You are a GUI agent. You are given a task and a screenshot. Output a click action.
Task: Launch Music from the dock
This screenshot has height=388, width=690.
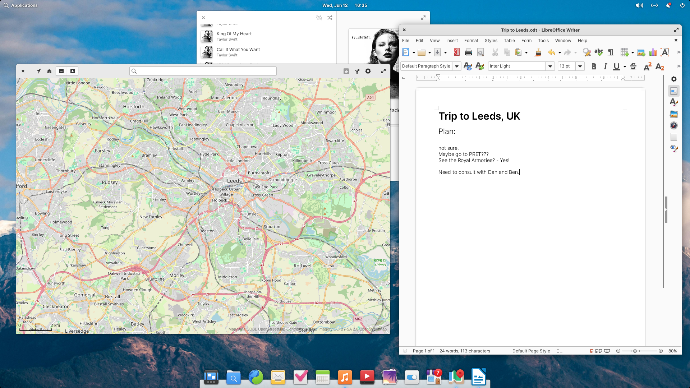point(345,377)
